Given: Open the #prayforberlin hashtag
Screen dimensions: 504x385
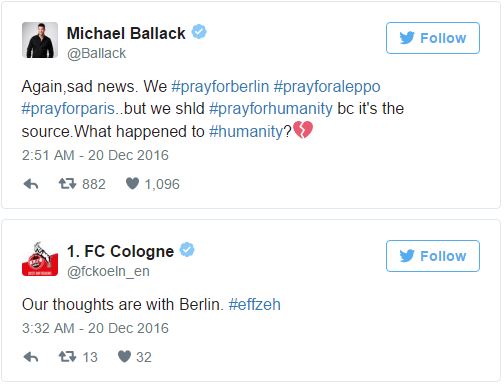Looking at the screenshot, I should point(220,87).
